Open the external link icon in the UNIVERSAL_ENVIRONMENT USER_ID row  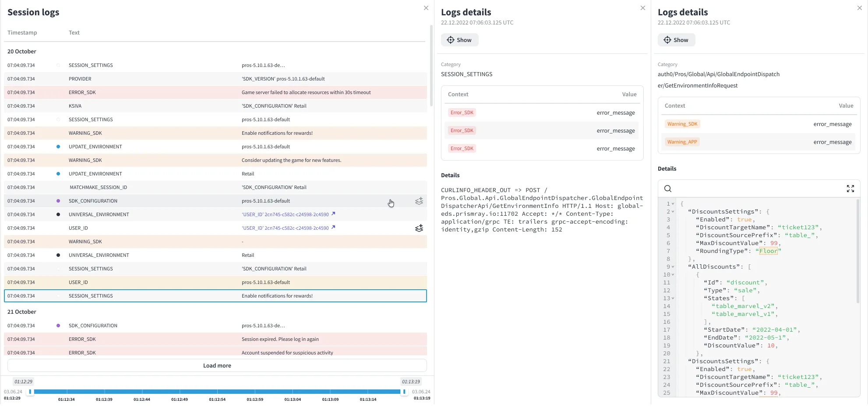coord(333,214)
